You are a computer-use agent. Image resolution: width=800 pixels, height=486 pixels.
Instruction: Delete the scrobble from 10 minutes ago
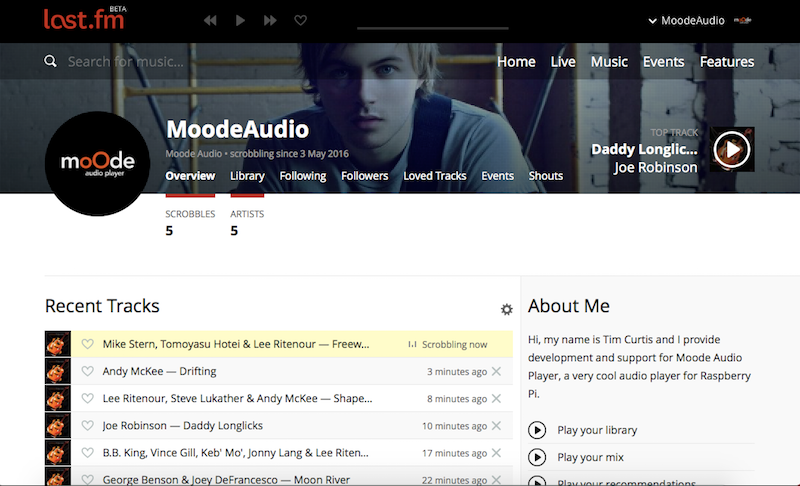click(496, 425)
